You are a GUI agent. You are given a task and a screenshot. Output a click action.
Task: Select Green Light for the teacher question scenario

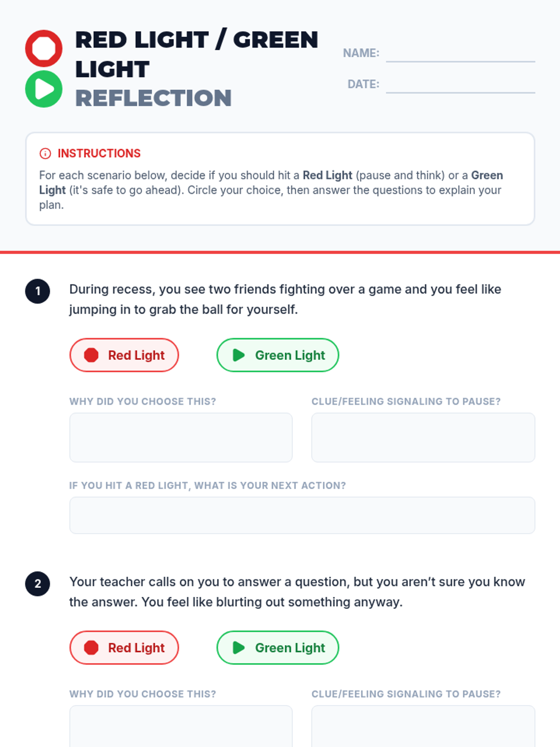point(278,648)
